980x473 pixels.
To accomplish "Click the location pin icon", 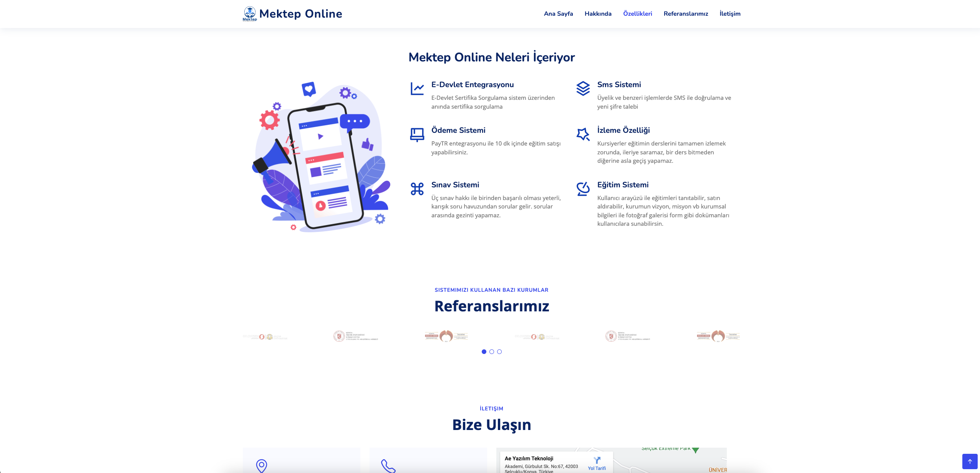I will (x=262, y=466).
